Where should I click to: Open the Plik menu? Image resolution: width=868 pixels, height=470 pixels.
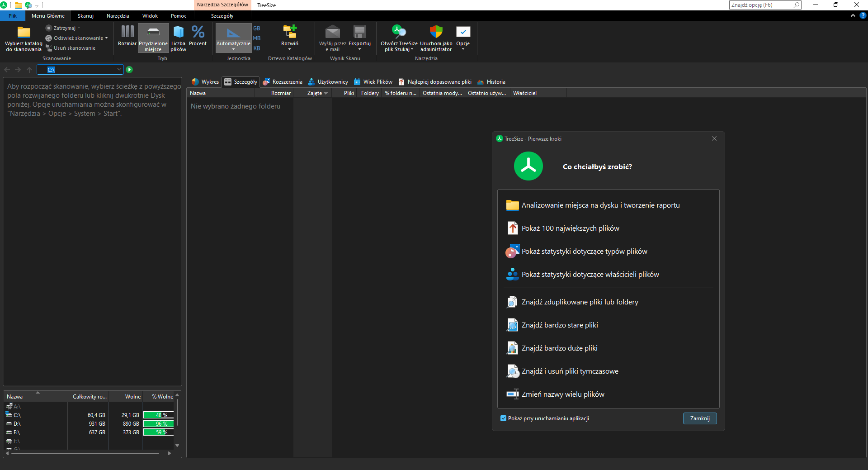13,16
